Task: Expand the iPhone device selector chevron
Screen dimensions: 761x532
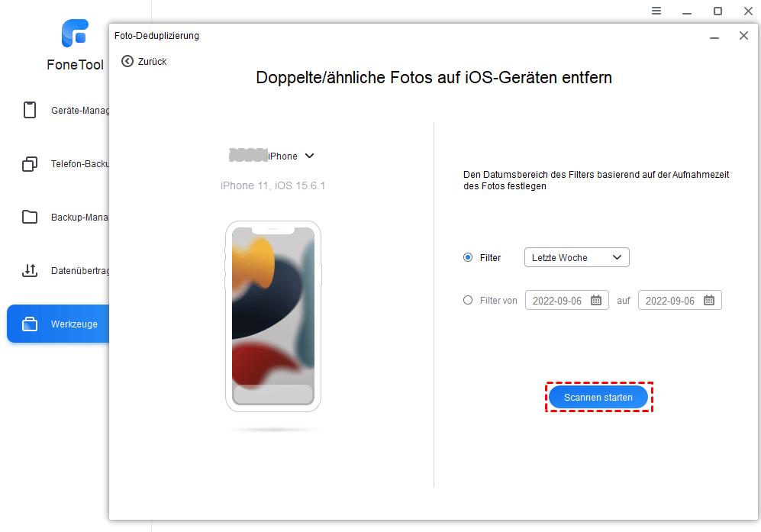Action: [x=309, y=156]
